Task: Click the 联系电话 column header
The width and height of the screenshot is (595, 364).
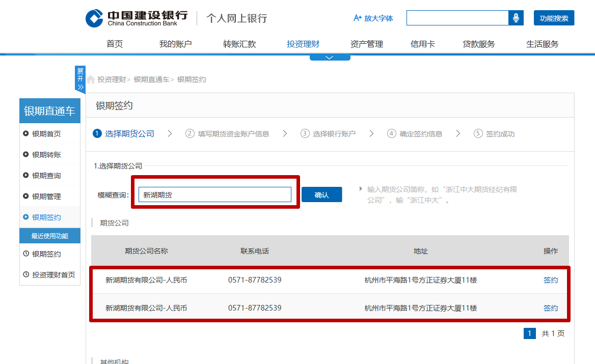Action: [255, 251]
